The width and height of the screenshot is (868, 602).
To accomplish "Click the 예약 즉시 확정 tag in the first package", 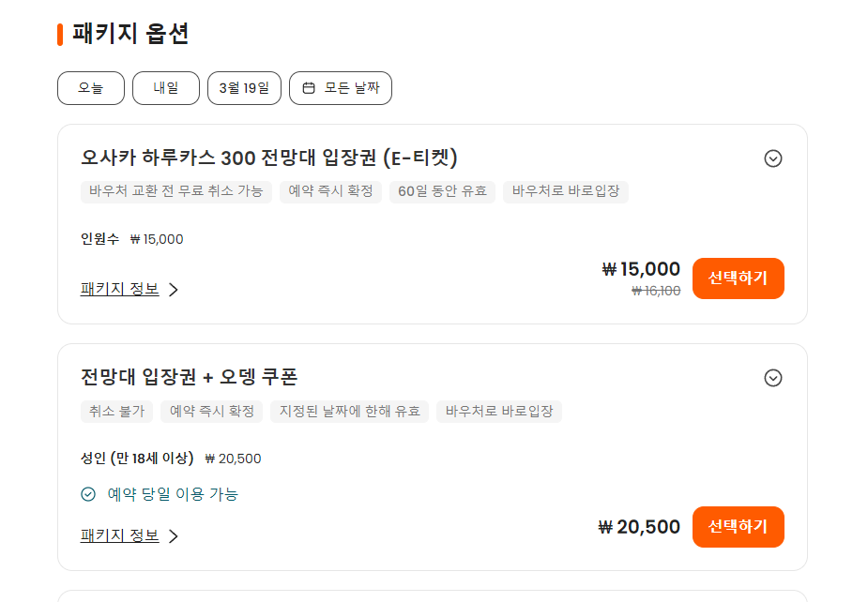I will click(330, 191).
